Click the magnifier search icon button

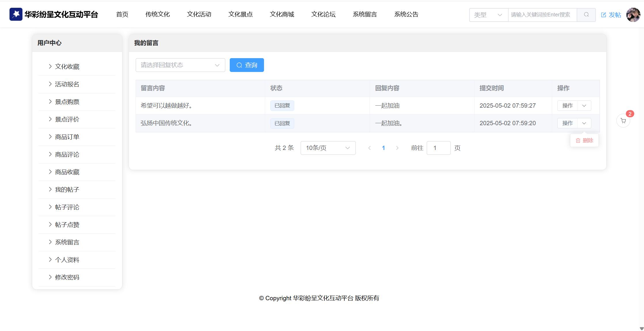[586, 15]
